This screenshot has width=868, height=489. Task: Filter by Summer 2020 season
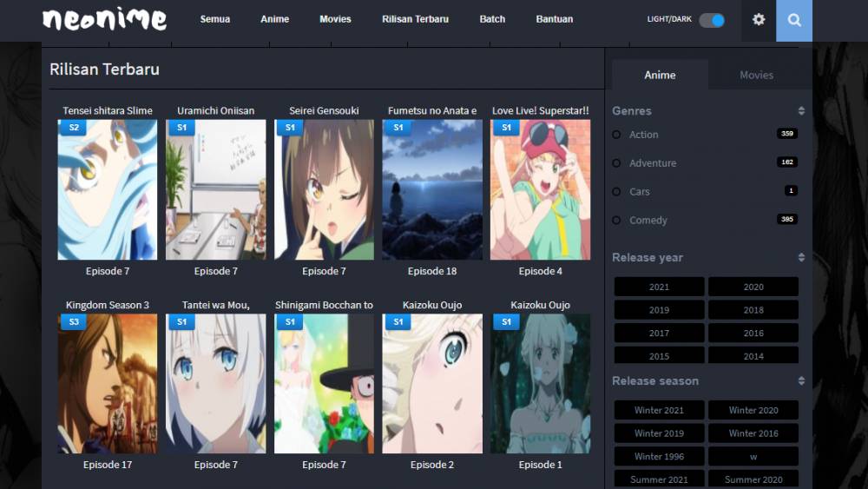(x=753, y=479)
